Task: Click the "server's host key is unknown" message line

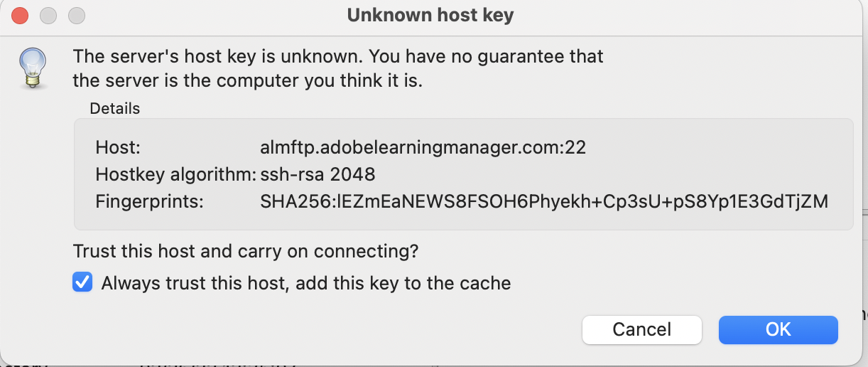Action: click(x=338, y=55)
